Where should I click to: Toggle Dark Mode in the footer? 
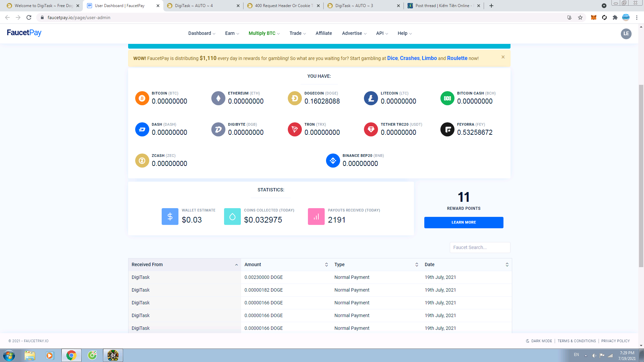[539, 341]
